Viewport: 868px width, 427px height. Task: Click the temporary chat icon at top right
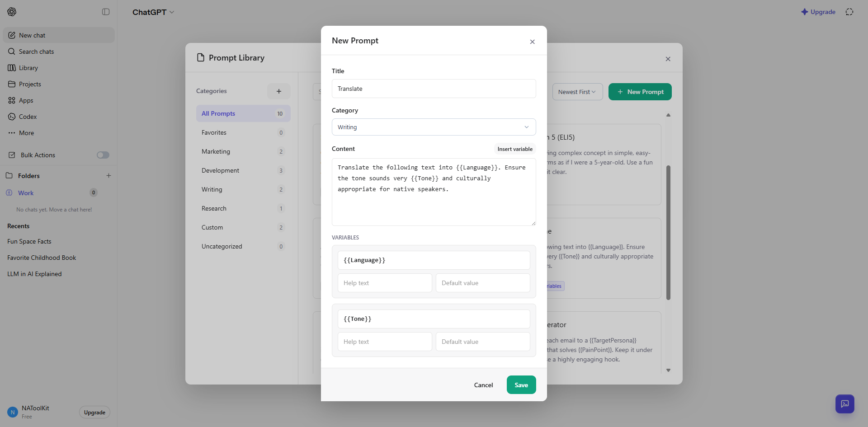point(849,12)
